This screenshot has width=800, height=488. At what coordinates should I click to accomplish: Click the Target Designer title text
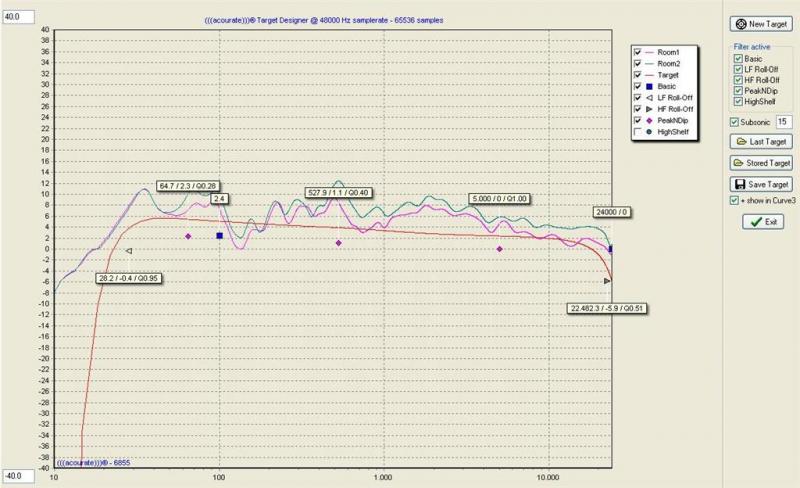click(x=324, y=20)
